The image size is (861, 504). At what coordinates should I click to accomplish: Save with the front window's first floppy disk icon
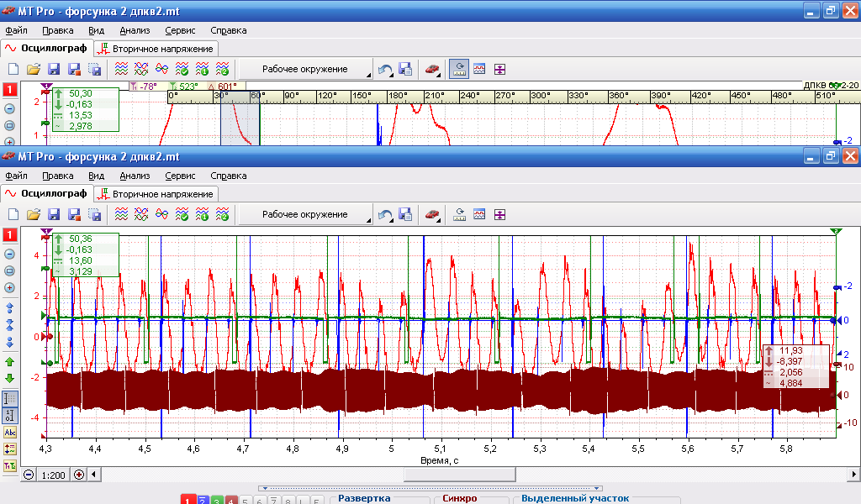point(54,214)
